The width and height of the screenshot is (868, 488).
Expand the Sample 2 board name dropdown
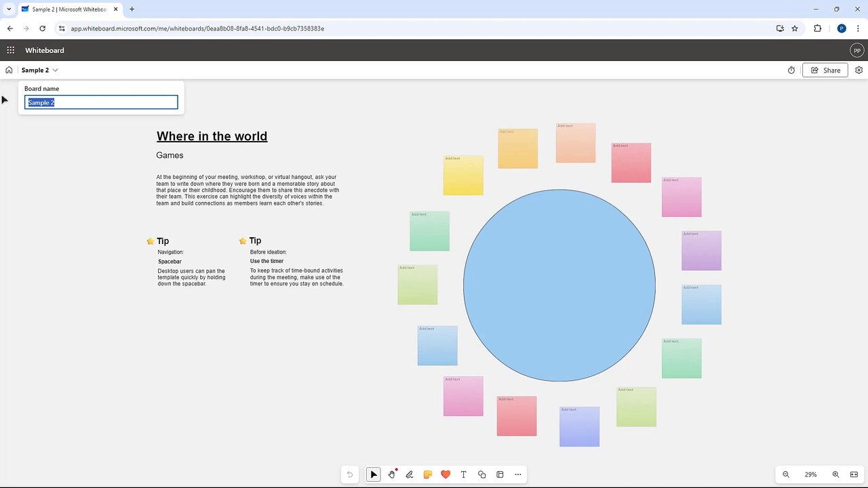[56, 70]
